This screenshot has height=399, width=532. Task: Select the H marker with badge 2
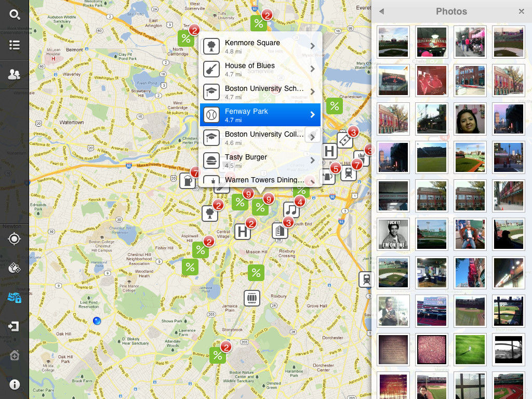[242, 232]
